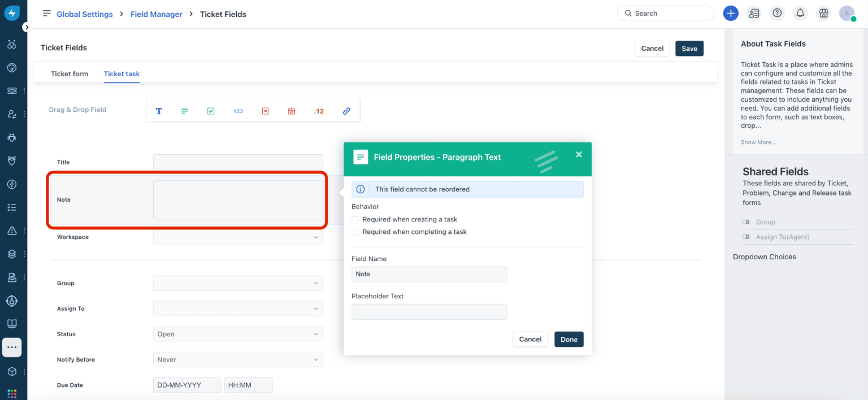Click the blue plus create icon

(731, 12)
